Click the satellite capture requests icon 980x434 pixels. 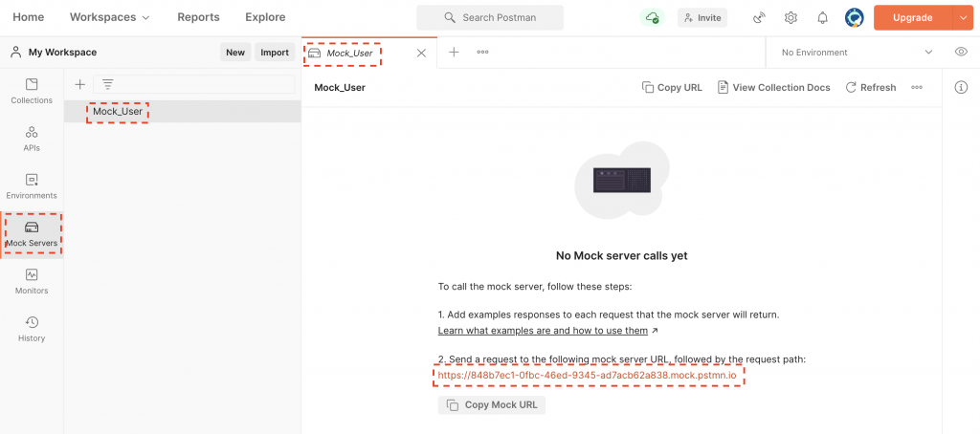pos(759,17)
